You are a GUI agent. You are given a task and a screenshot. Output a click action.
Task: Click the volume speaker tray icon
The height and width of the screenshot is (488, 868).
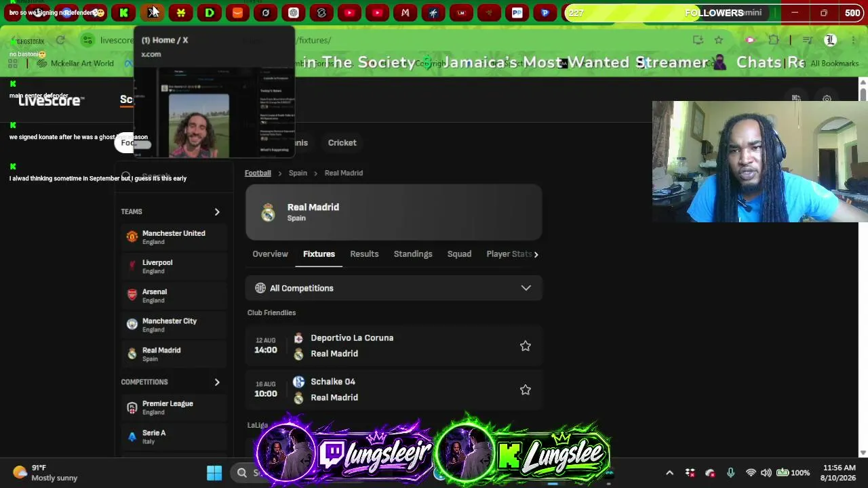pos(766,472)
